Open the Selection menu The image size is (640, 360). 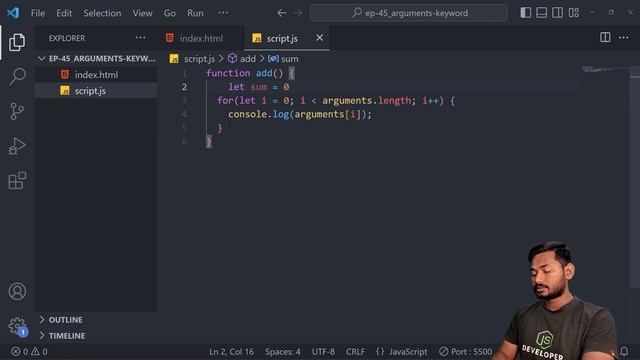pyautogui.click(x=102, y=13)
